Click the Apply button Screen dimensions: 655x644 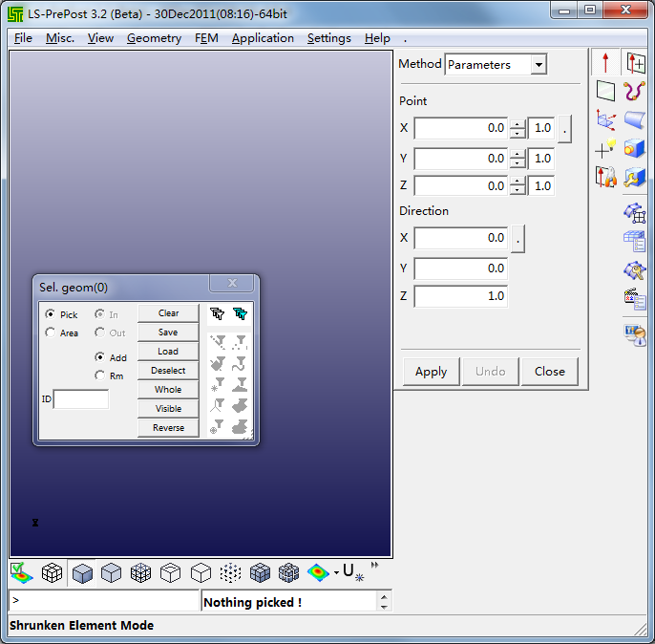[432, 371]
